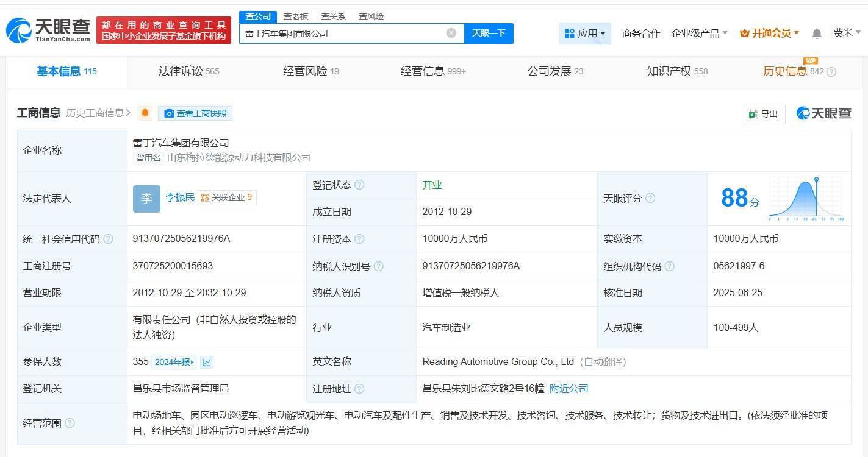
Task: Click the industry value 汽车制造业
Action: (447, 328)
